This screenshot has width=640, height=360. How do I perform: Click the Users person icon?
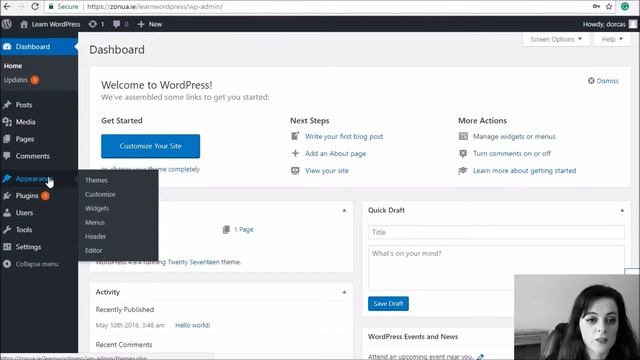[7, 213]
